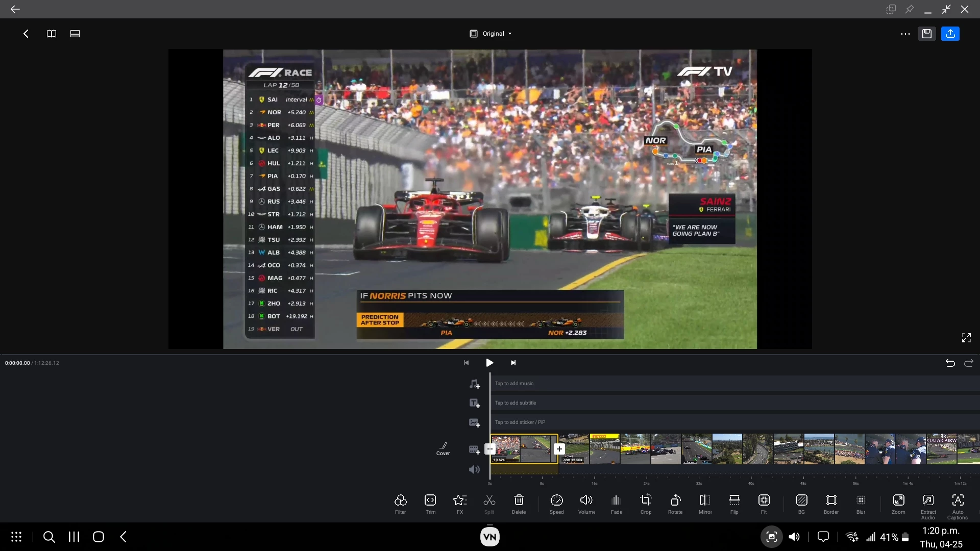Open the three-dots more options menu

pyautogui.click(x=905, y=34)
